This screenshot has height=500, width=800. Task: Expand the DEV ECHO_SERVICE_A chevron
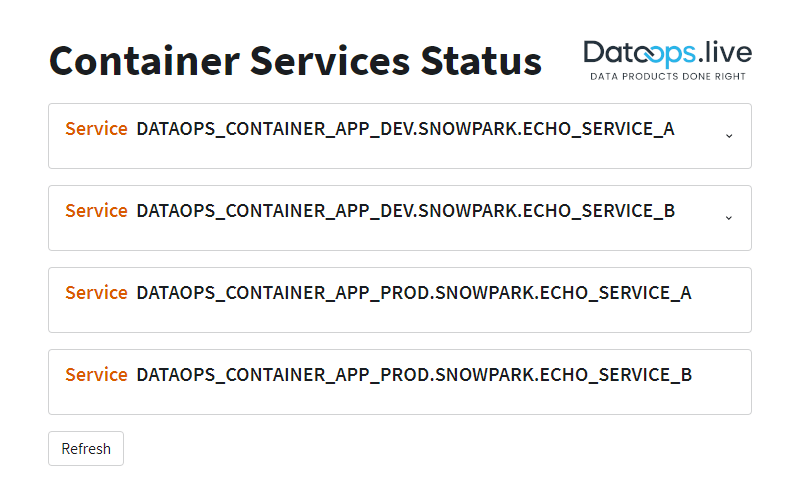729,135
